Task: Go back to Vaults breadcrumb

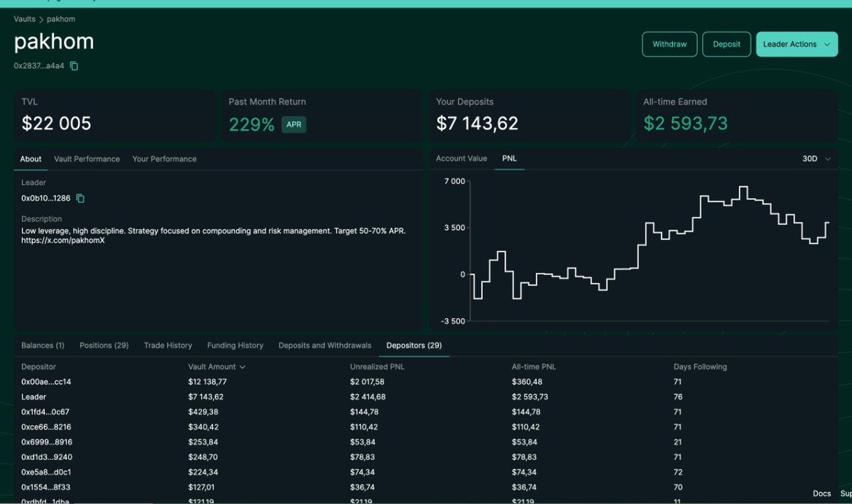Action: 24,19
